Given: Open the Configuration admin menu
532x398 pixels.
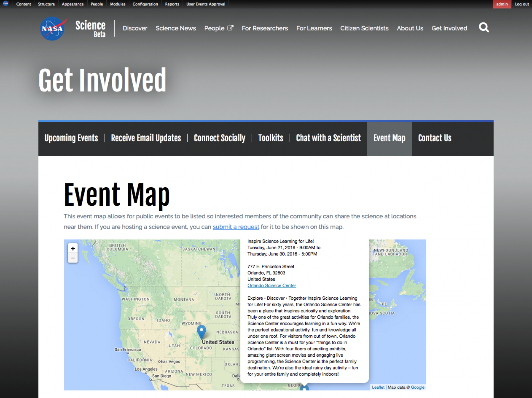Looking at the screenshot, I should click(145, 4).
